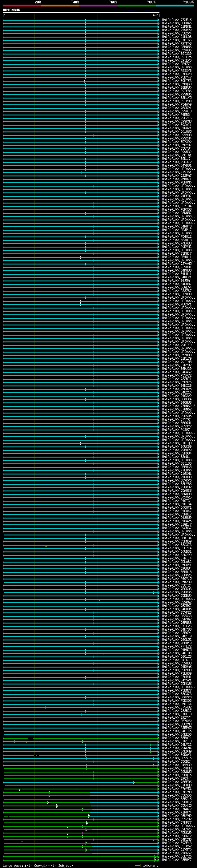Select the UniRef100_P54774 label
Image resolution: width=197 pixels, height=868 pixels.
177,64
